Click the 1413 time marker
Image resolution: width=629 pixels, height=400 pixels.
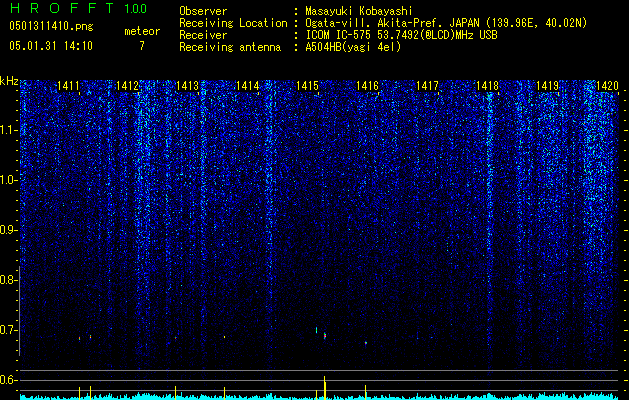tap(188, 85)
